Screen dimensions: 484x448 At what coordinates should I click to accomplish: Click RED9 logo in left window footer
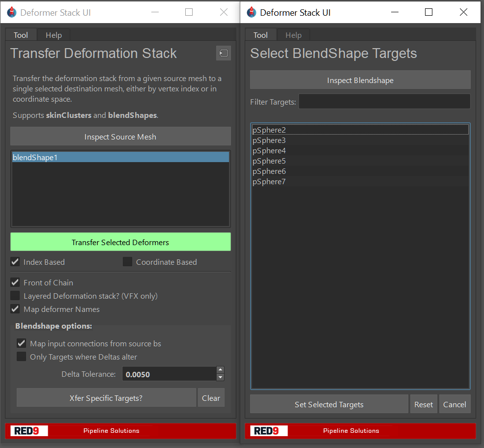(x=29, y=431)
